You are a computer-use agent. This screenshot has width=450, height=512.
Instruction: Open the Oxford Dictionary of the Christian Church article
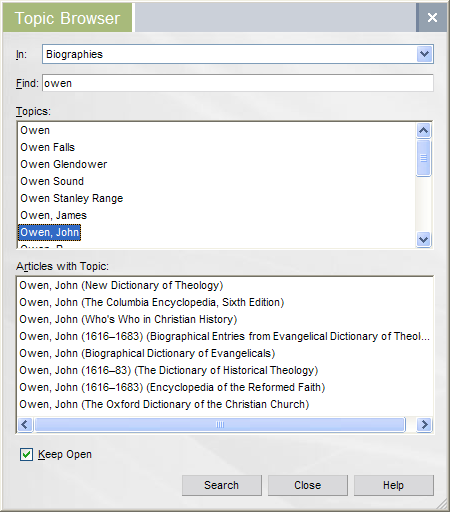[x=164, y=404]
